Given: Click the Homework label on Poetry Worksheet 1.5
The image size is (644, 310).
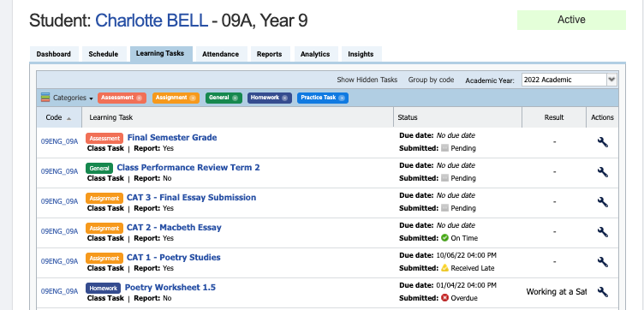Looking at the screenshot, I should [x=103, y=288].
